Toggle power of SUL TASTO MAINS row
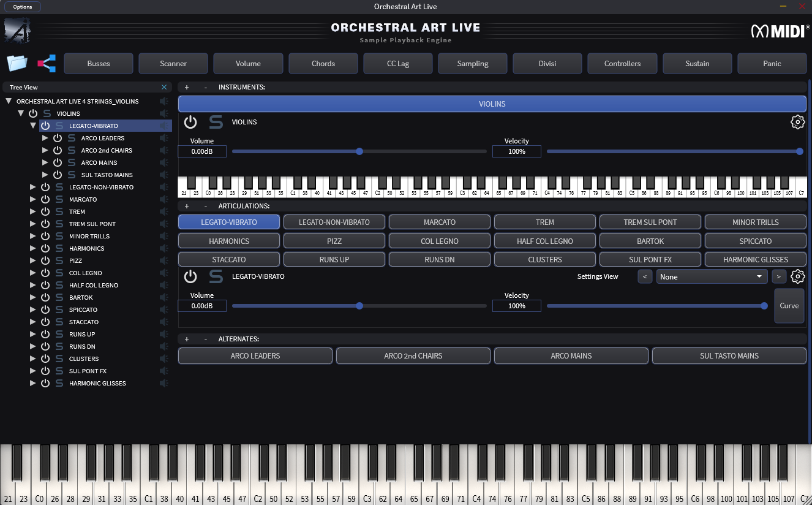Viewport: 812px width, 505px height. pos(58,175)
